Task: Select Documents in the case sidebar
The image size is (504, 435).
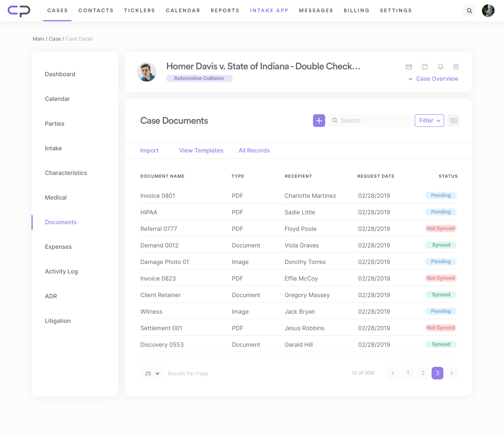Action: tap(61, 222)
